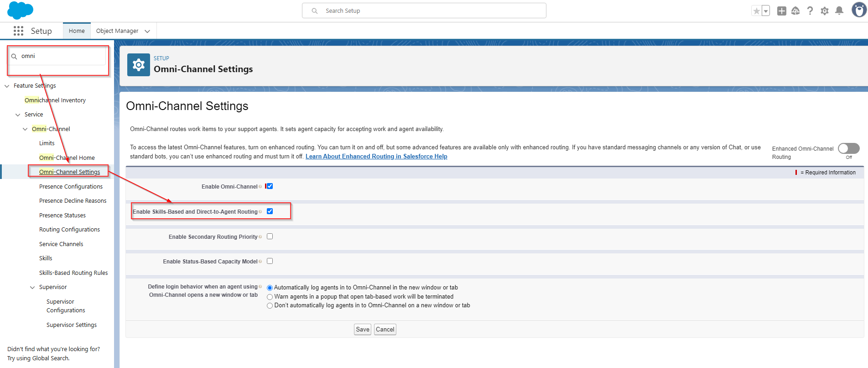Open the App Launcher grid icon
Screen dimensions: 868x368
18,31
